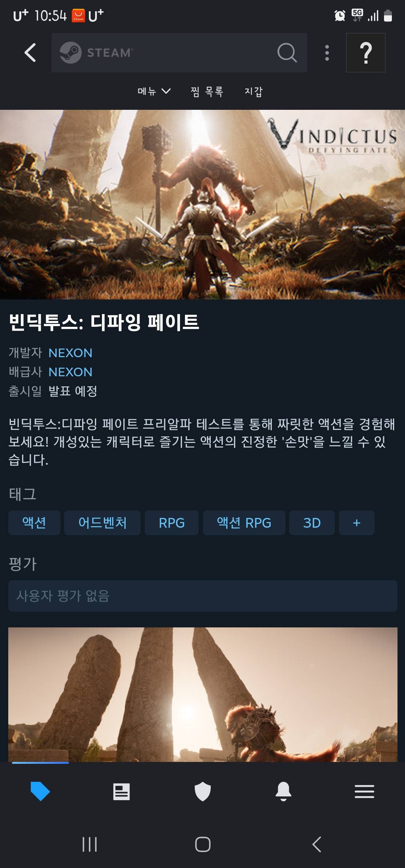Open the game screenshot with stone pillars

[x=202, y=694]
